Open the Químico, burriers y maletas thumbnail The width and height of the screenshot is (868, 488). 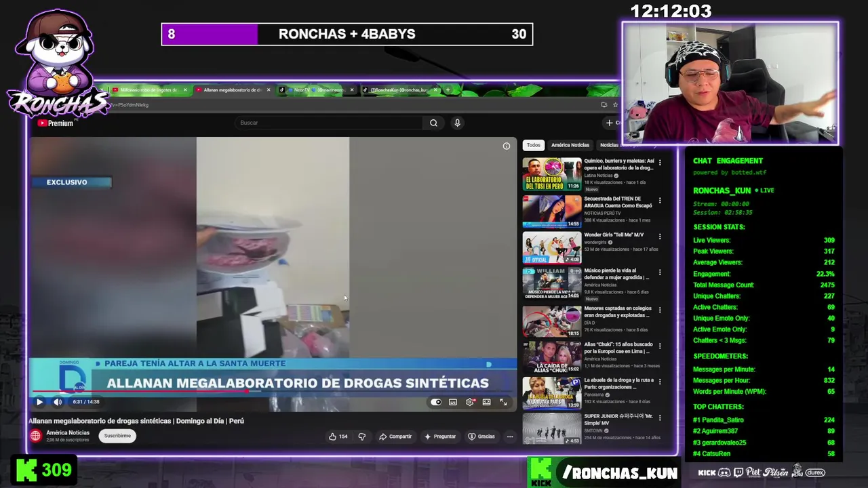pos(552,174)
